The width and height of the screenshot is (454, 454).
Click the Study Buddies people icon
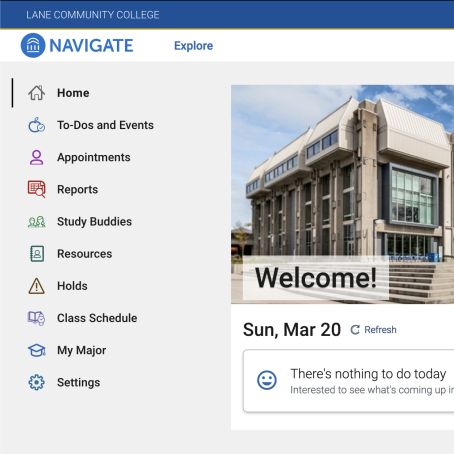(36, 222)
